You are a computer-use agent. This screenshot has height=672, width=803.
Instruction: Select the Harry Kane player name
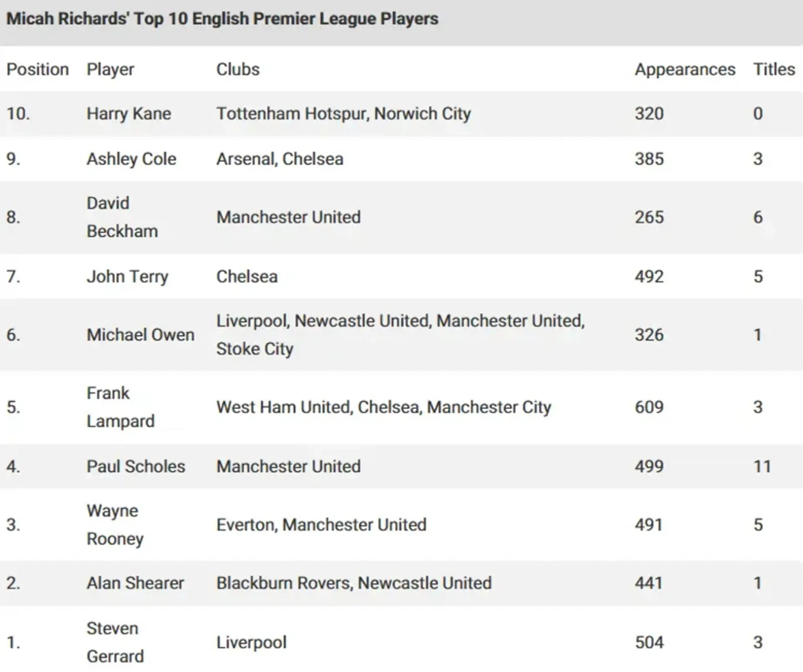click(x=129, y=114)
